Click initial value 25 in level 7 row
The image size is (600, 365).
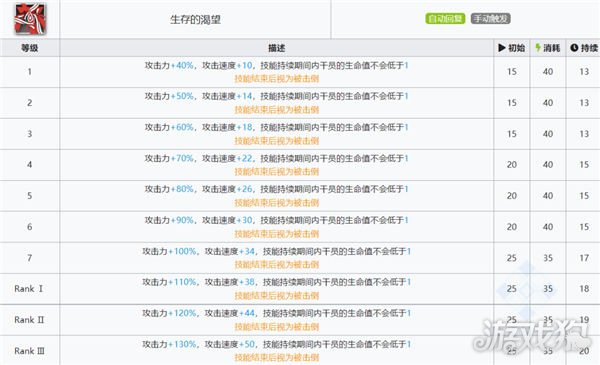click(x=512, y=258)
